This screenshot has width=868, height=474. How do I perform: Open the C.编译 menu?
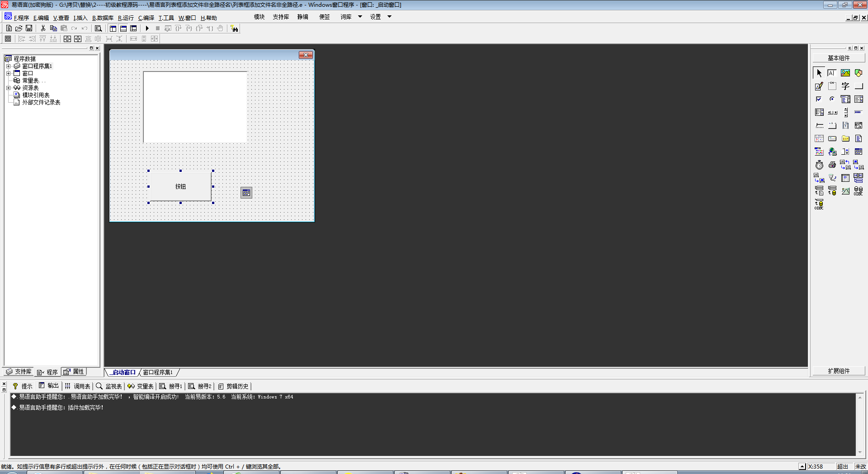tap(146, 18)
